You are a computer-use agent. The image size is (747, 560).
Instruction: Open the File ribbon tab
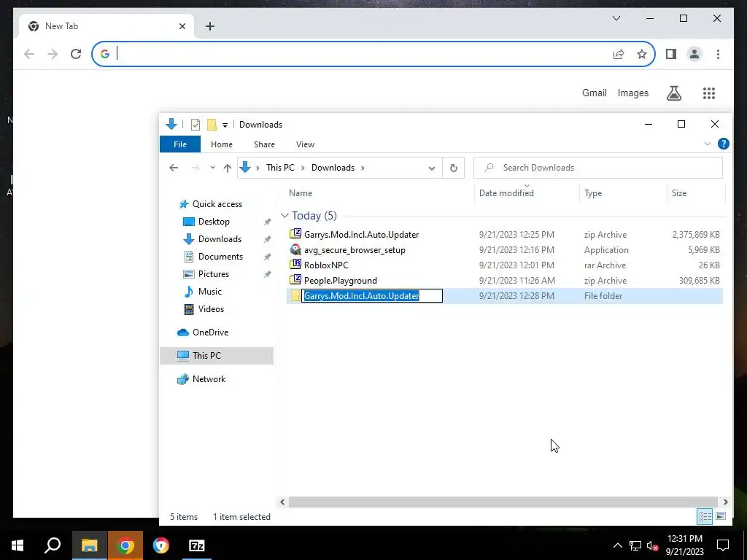(x=180, y=144)
